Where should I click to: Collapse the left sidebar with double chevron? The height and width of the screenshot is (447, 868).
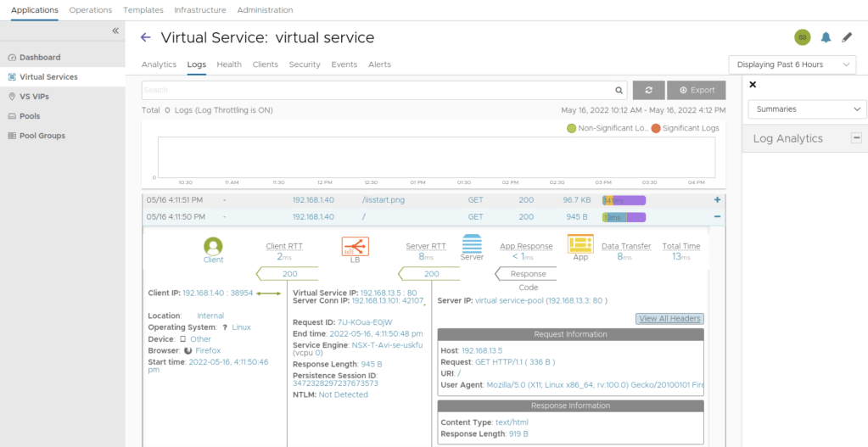(115, 31)
